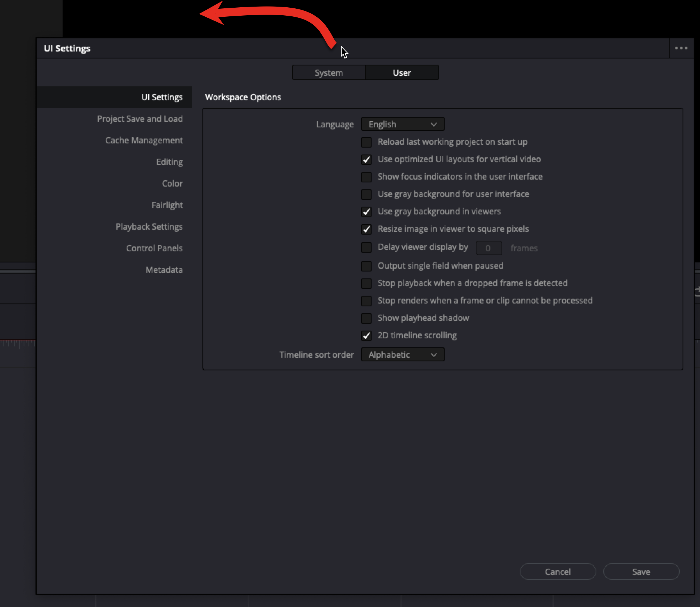Open Project Save and Load section
700x607 pixels.
140,119
